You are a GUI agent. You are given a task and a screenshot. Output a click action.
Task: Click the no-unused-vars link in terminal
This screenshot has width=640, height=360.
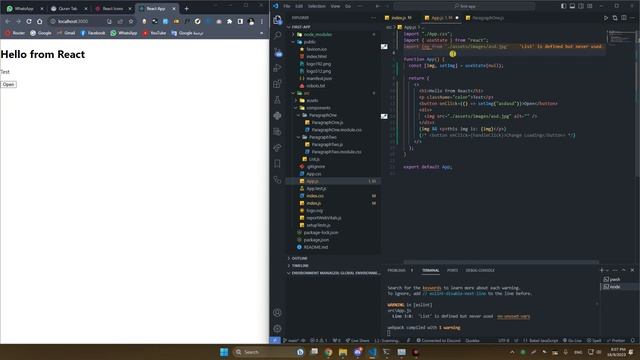point(513,316)
